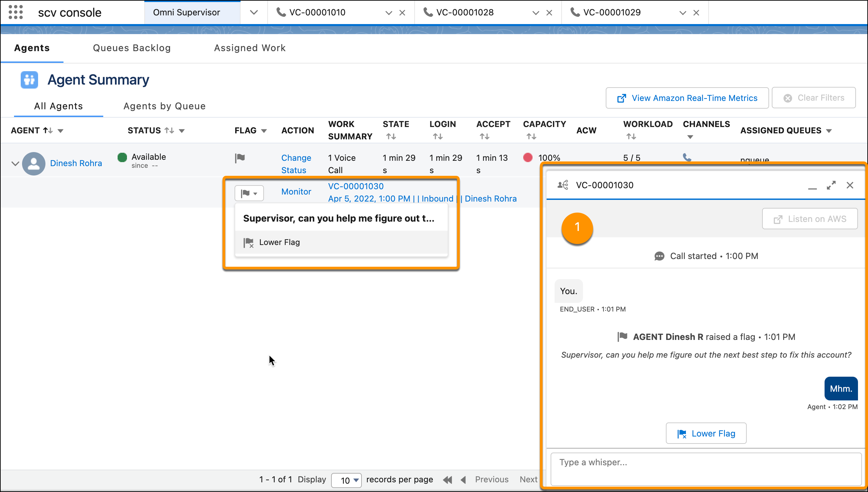Viewport: 868px width, 492px height.
Task: Click Dinesh Rohra's avatar picture
Action: [33, 163]
